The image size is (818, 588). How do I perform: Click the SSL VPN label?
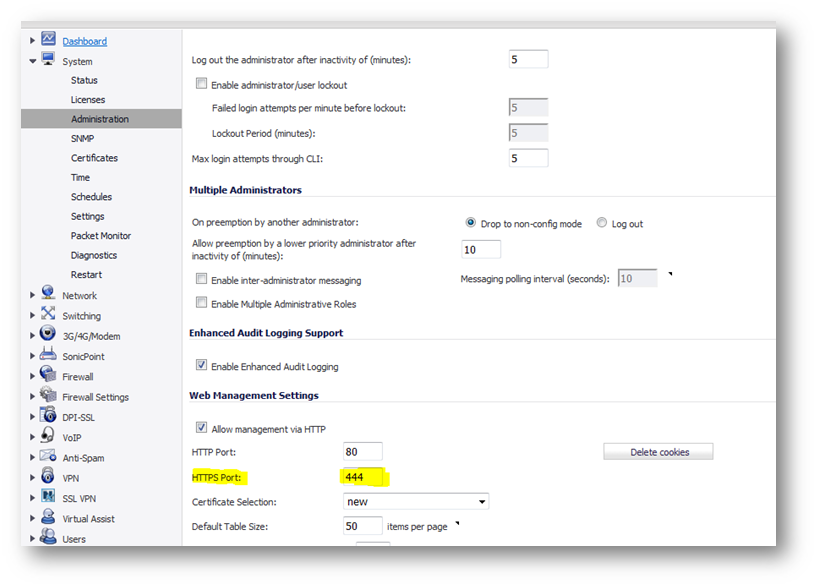point(79,499)
